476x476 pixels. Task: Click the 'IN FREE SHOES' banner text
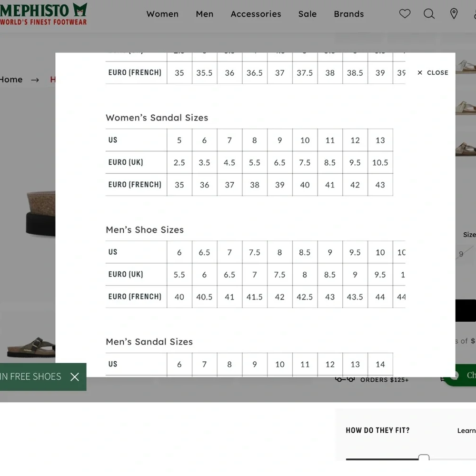[30, 377]
